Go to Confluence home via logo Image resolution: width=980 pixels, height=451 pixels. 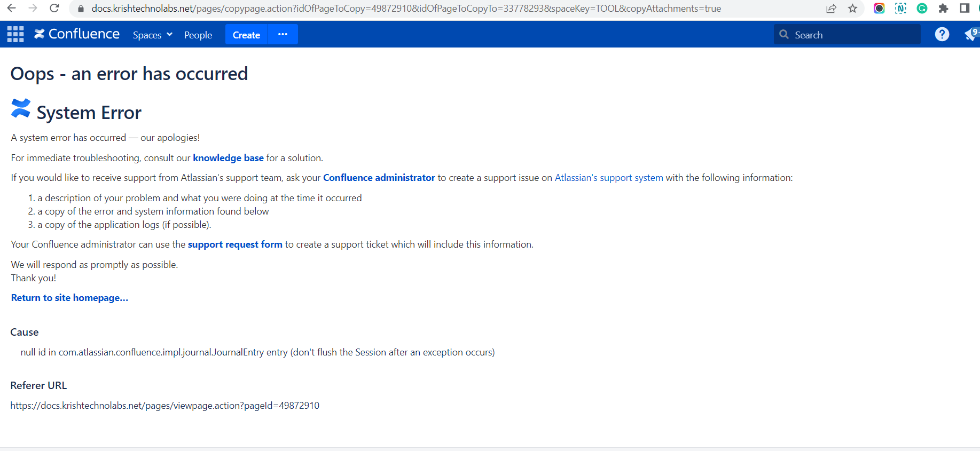[77, 34]
